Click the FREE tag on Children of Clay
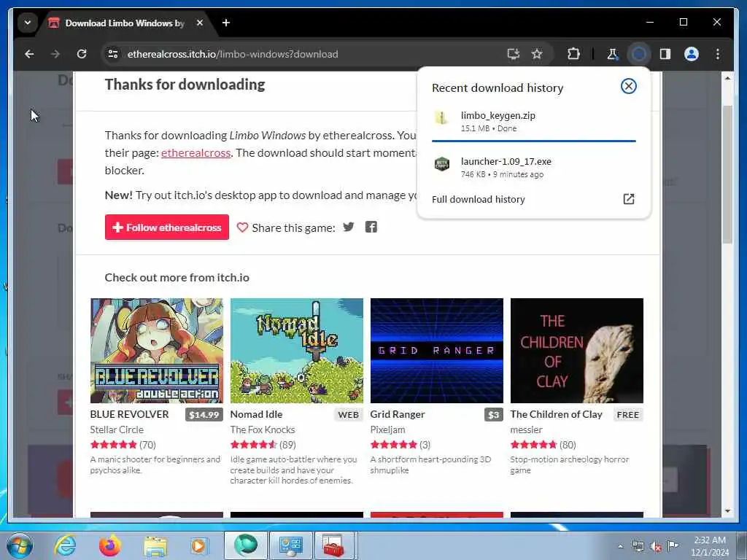The image size is (747, 560). click(628, 415)
